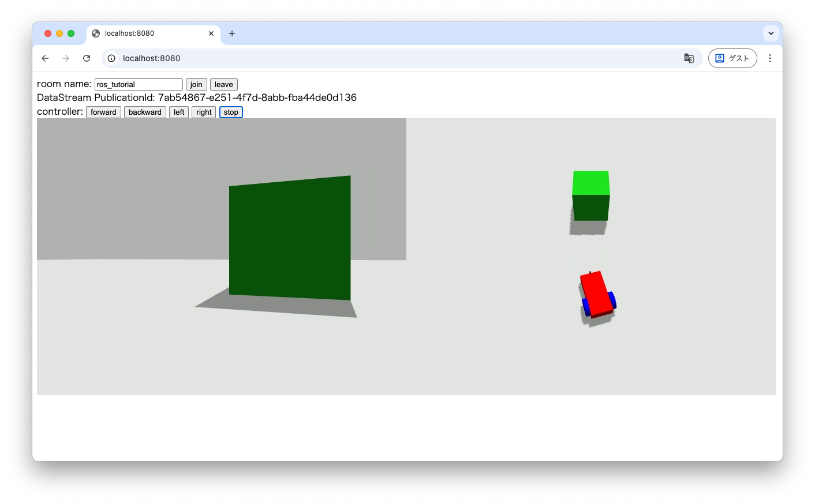Move the robot backward
Viewport: 815px width, 504px height.
point(145,112)
